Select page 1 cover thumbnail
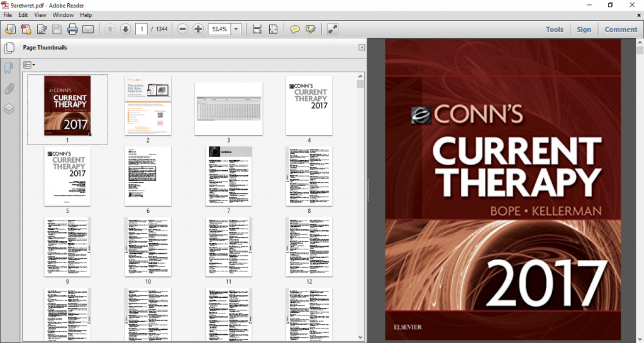 67,106
